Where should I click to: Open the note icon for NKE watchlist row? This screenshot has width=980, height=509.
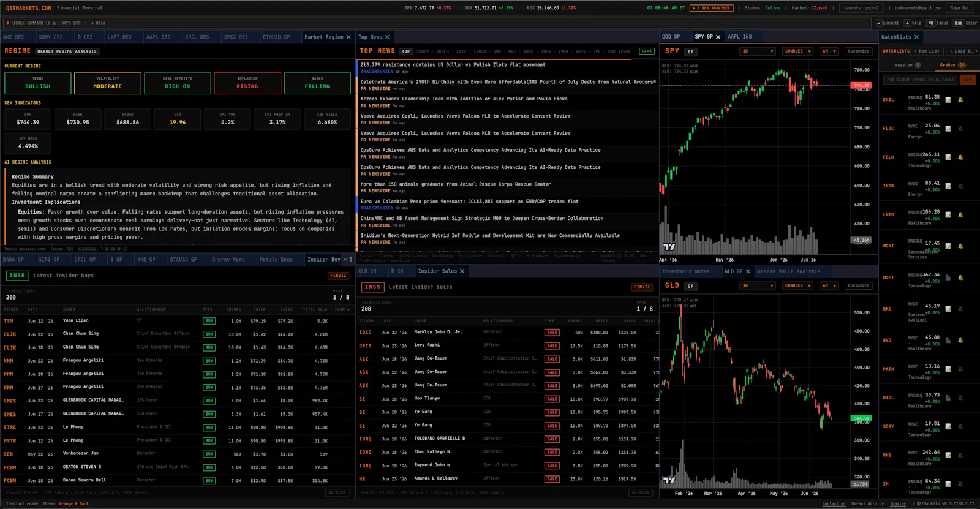948,309
